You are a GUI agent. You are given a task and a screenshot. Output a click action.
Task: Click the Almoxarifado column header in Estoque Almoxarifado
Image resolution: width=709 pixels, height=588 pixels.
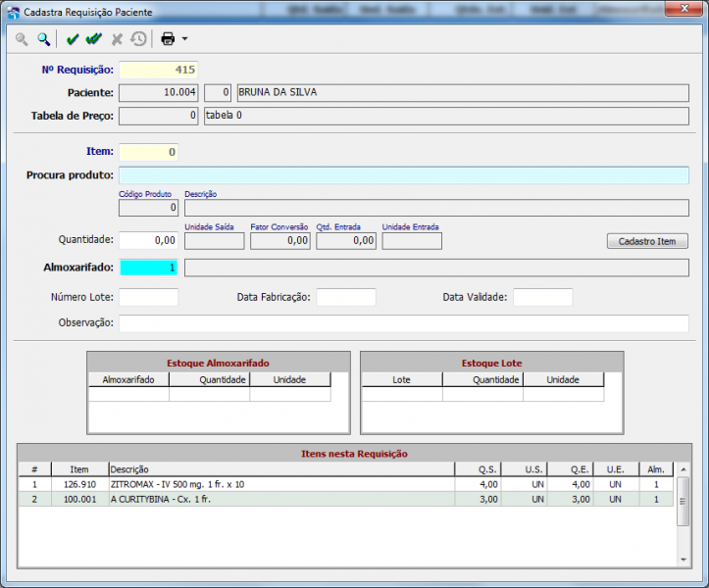click(x=128, y=379)
